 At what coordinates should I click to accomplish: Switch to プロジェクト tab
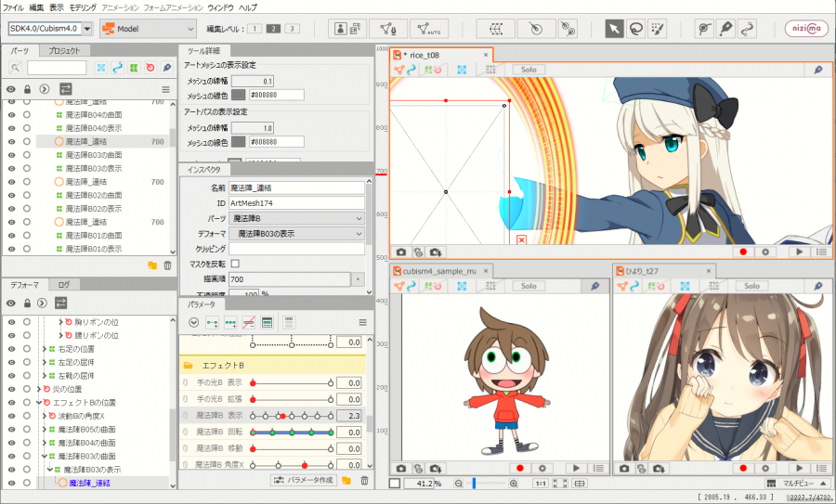click(x=64, y=51)
